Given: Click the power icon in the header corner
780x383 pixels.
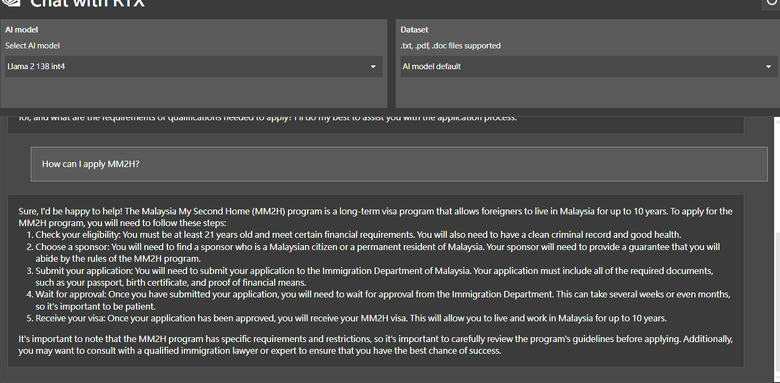Looking at the screenshot, I should click(x=774, y=3).
